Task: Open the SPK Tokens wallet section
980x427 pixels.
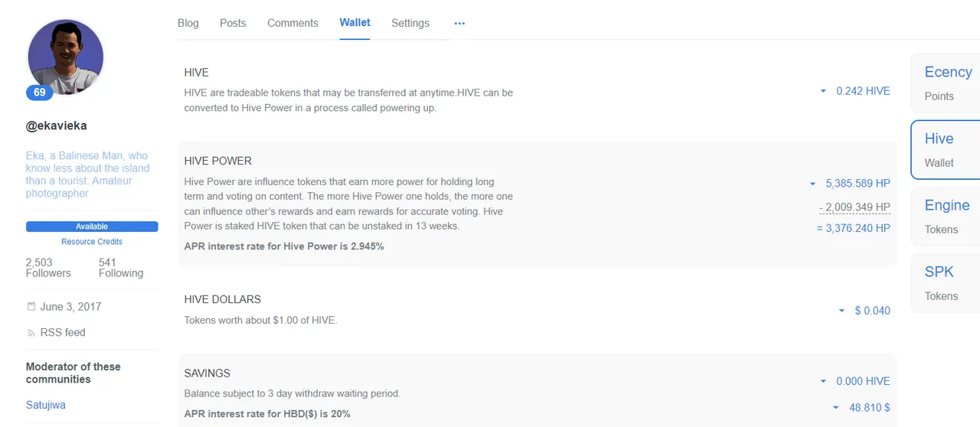Action: click(946, 283)
